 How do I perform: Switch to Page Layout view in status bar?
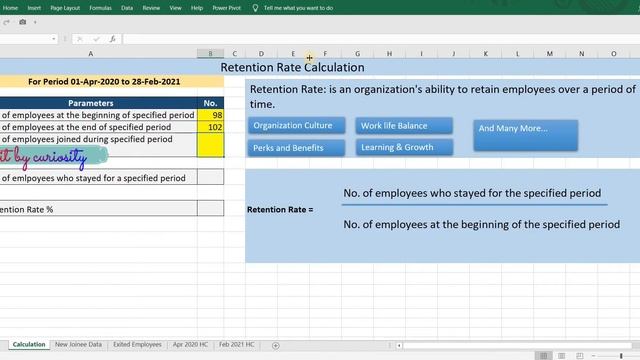pos(562,356)
